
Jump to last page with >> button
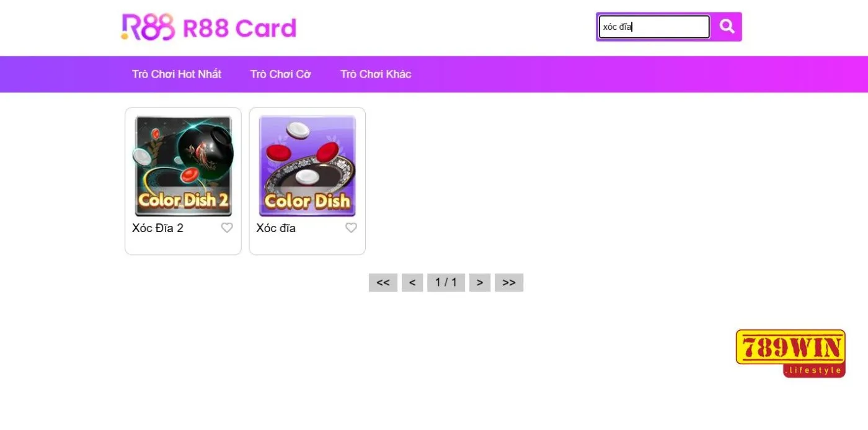509,282
